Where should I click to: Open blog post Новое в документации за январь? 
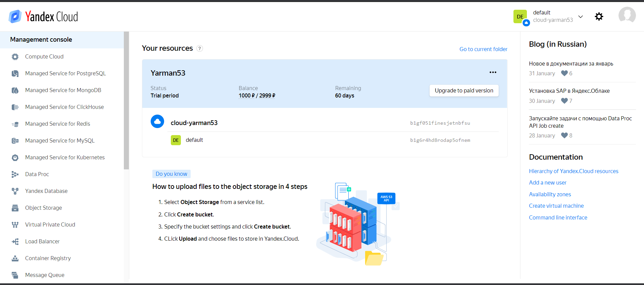pos(571,64)
